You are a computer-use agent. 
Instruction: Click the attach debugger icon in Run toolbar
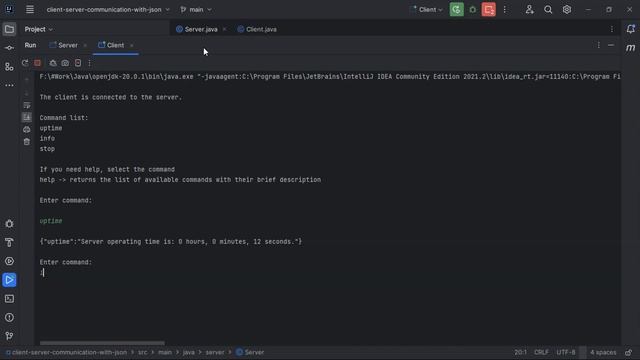(53, 63)
